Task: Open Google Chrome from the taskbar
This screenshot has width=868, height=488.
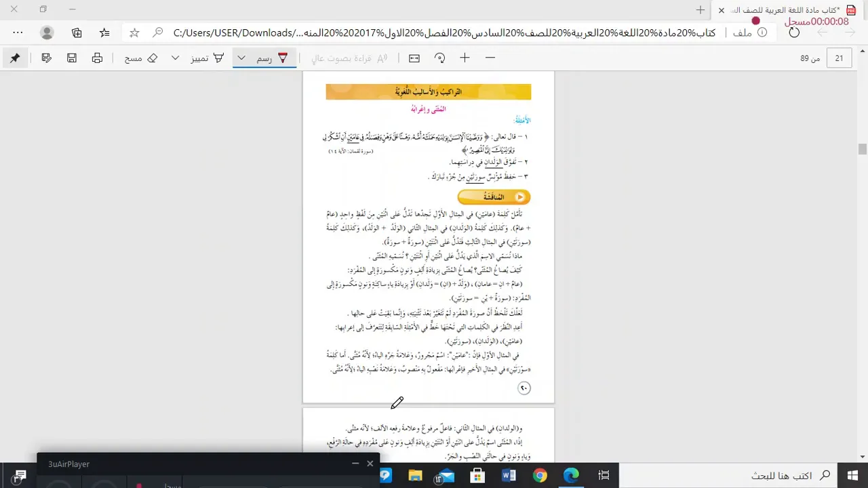Action: pyautogui.click(x=540, y=475)
